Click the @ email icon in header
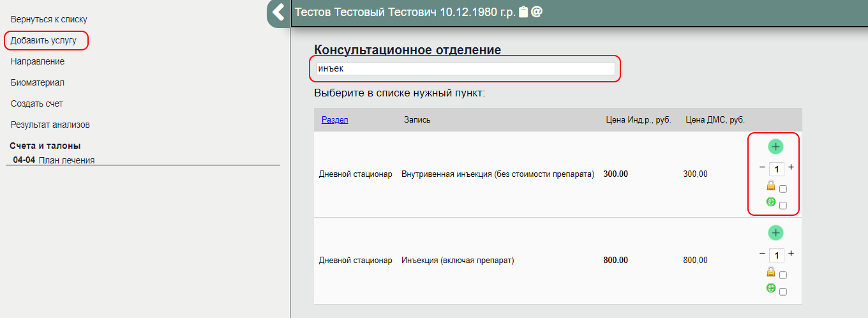This screenshot has height=318, width=868. 537,12
